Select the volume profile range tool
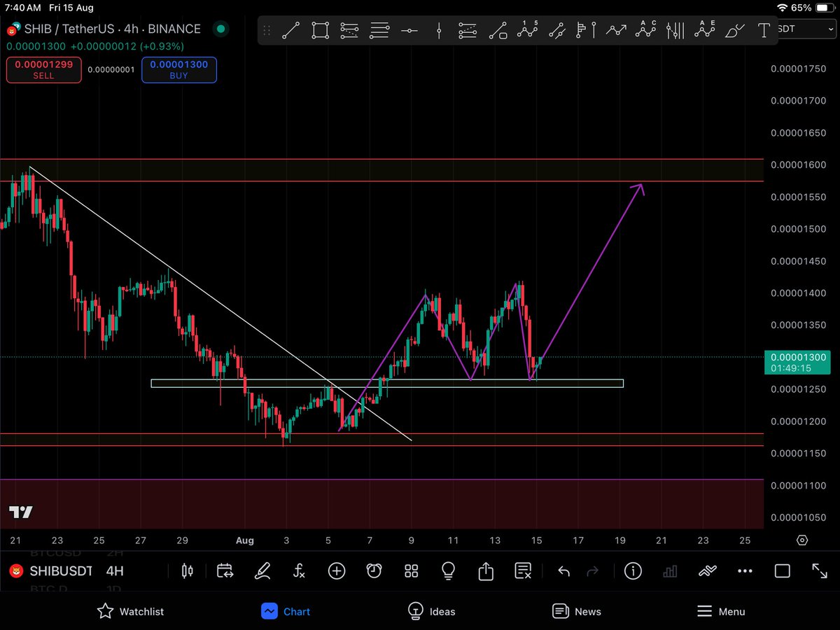 [x=586, y=30]
